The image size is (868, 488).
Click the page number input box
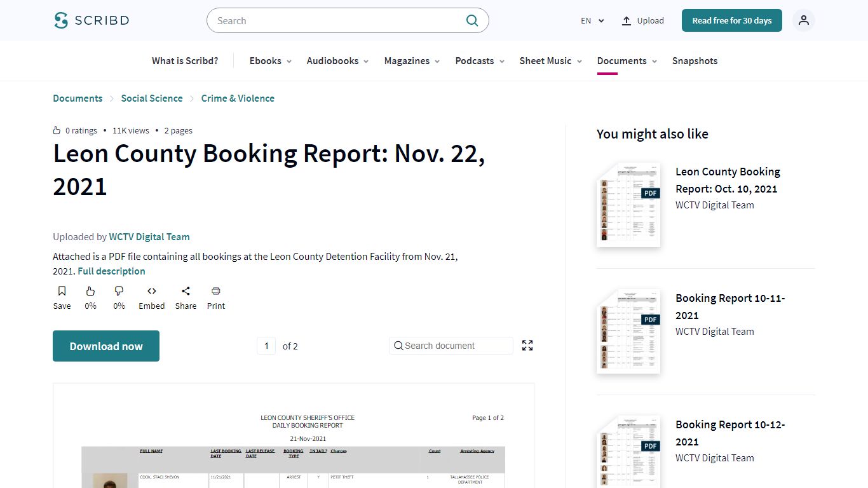click(266, 346)
